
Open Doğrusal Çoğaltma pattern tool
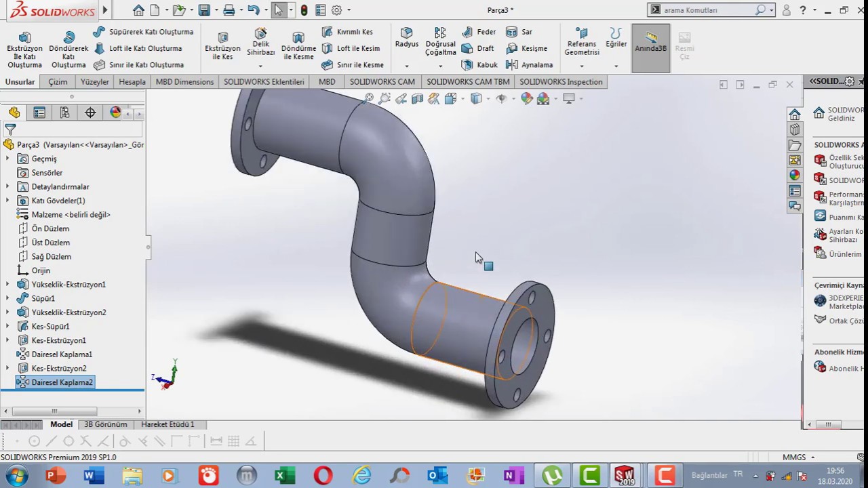pos(441,42)
